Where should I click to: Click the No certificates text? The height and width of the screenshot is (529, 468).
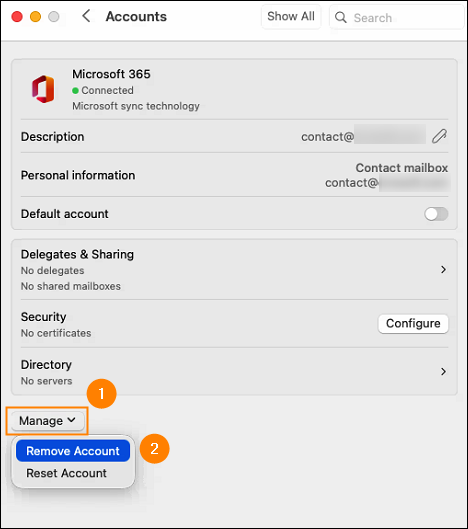point(56,333)
